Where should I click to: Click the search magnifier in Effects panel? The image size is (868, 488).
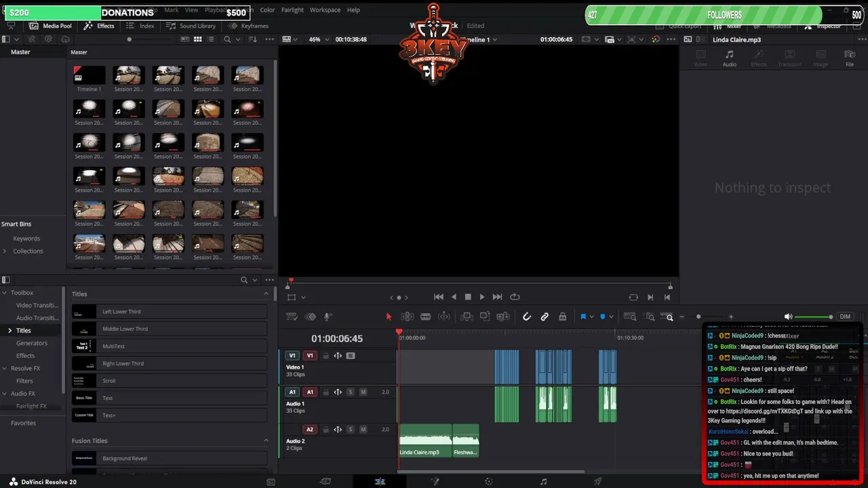(244, 280)
